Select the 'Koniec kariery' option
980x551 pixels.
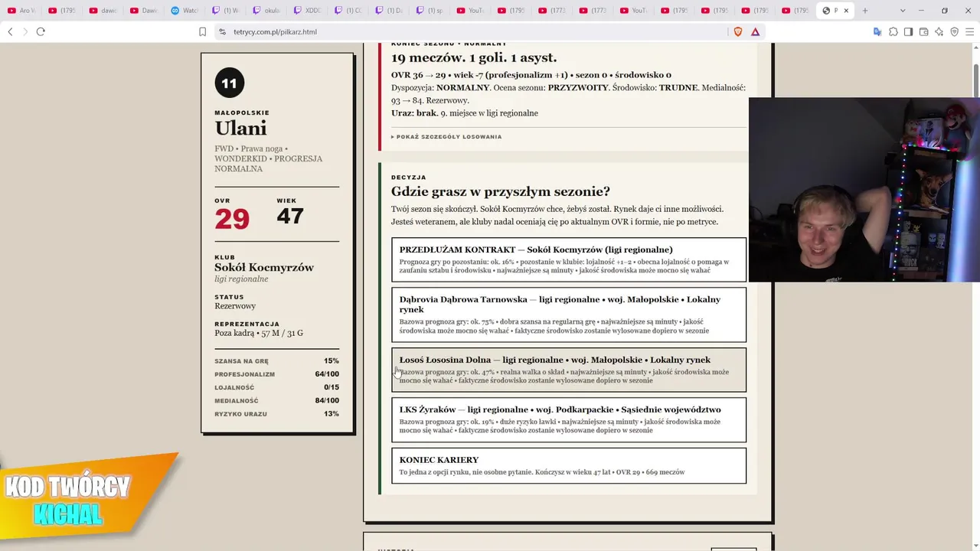pyautogui.click(x=569, y=465)
